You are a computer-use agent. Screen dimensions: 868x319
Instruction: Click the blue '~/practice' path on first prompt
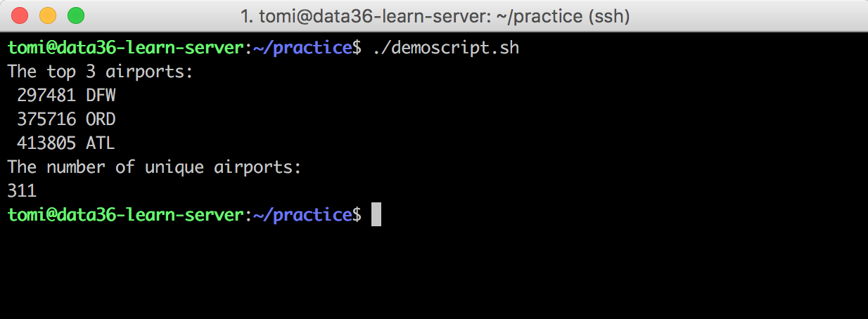302,48
